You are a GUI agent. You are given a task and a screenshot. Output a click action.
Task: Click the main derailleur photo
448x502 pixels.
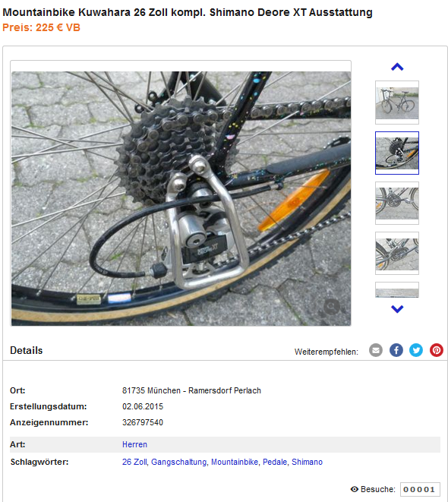click(x=181, y=198)
